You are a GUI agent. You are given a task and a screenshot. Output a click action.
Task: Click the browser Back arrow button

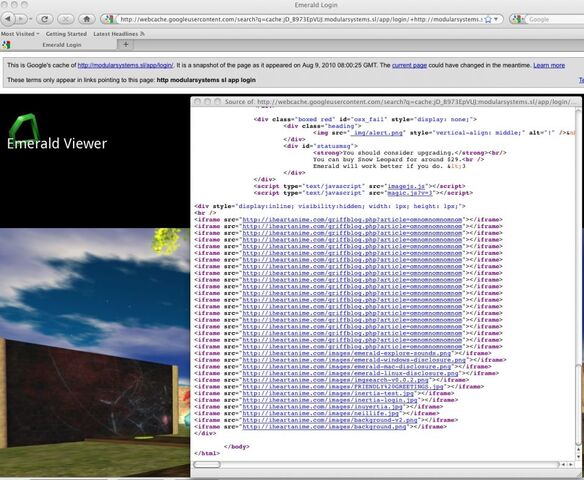(8, 19)
